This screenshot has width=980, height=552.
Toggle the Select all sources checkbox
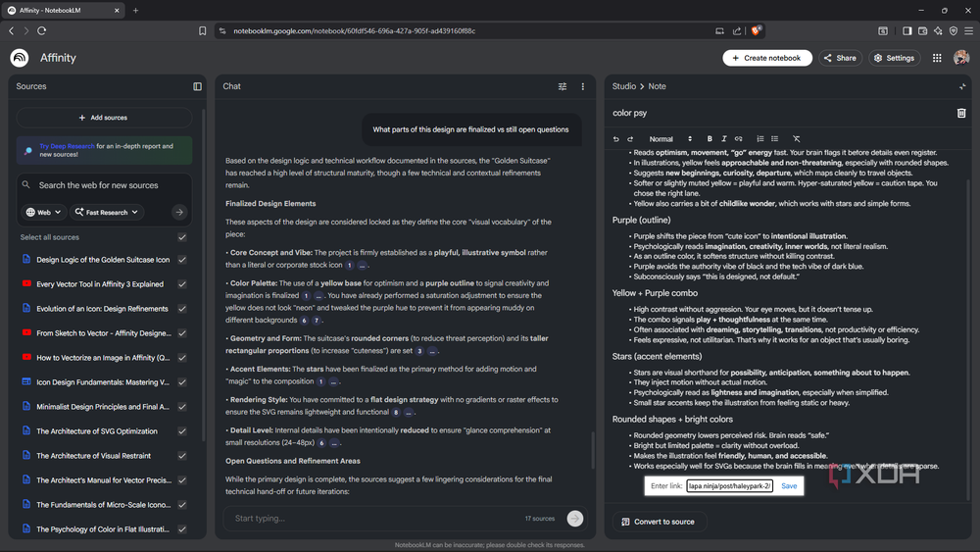coord(182,237)
